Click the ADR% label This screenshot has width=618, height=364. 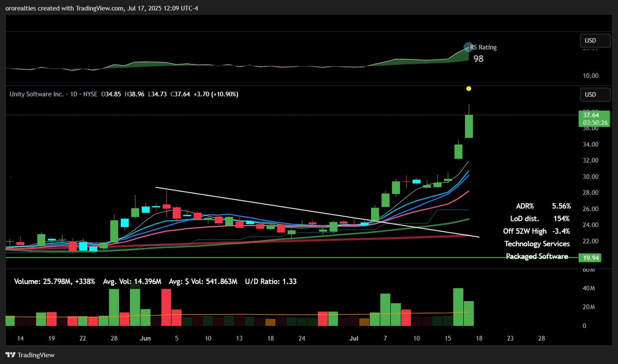pos(525,206)
